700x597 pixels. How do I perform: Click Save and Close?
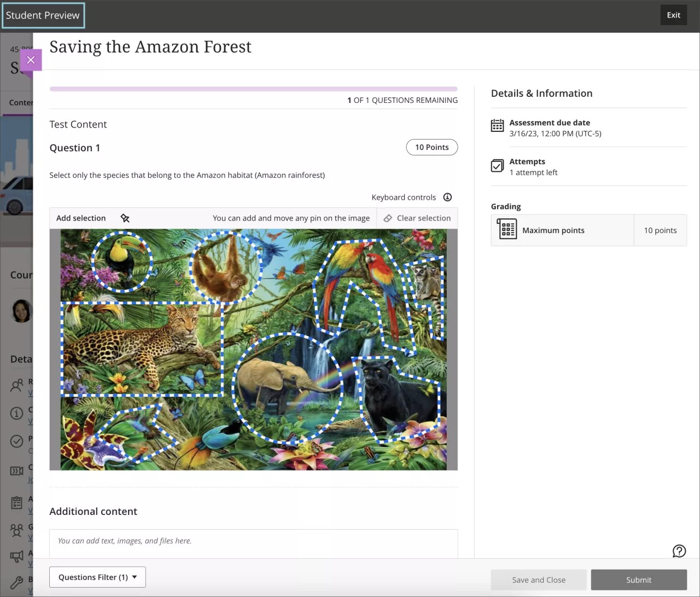[x=539, y=579]
